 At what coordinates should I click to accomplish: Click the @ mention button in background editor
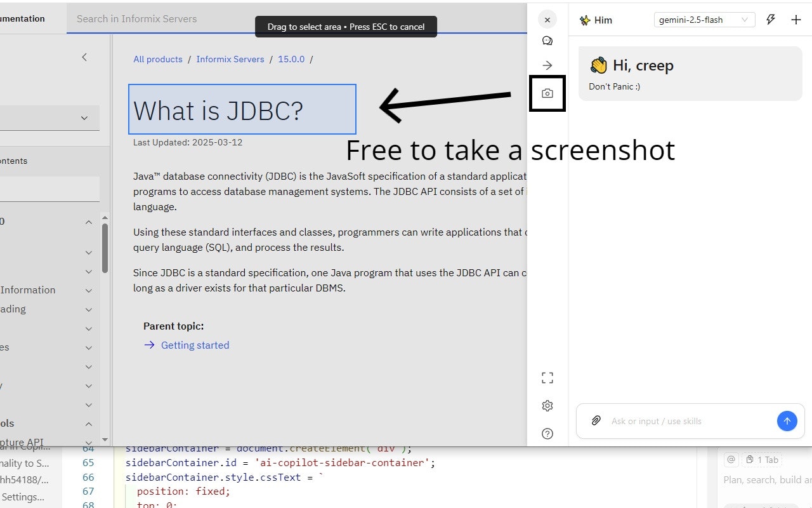click(731, 460)
